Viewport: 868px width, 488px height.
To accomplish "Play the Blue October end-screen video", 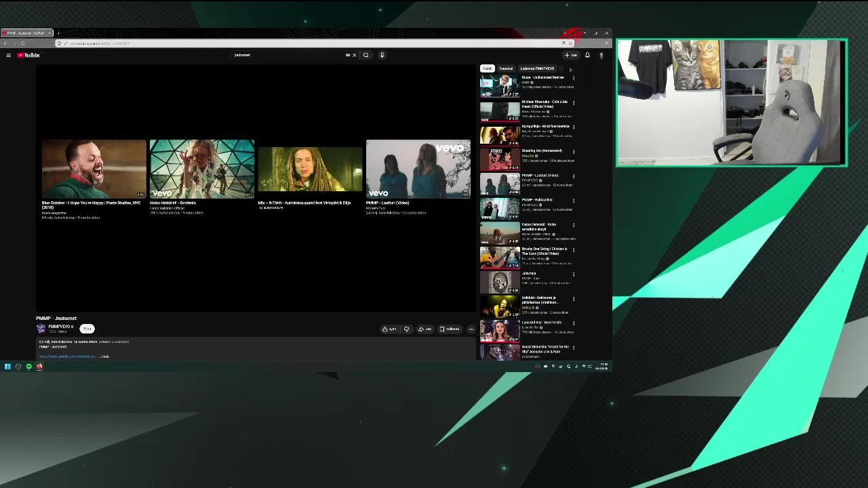I will [94, 169].
